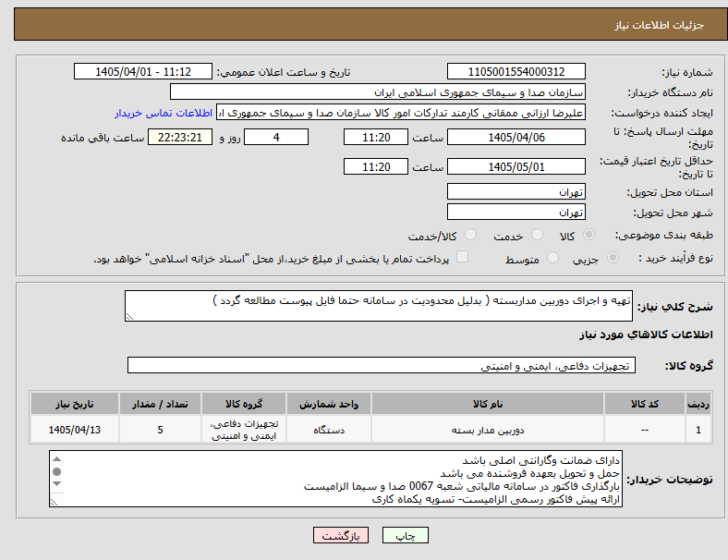Select the متوسط purchase type radio
The image size is (728, 560).
click(552, 257)
